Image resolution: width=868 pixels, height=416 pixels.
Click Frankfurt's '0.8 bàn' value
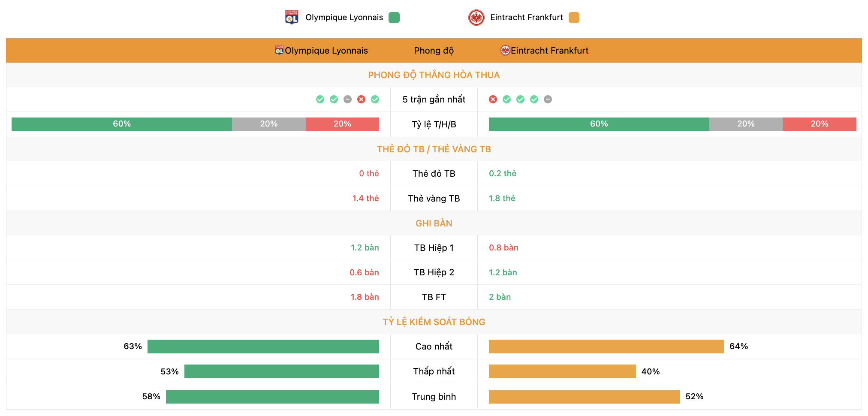503,247
